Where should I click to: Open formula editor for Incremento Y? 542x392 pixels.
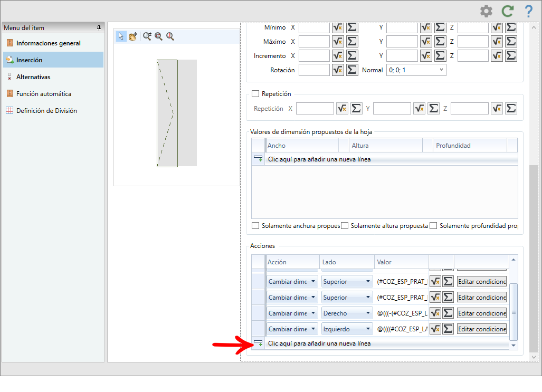coord(426,55)
